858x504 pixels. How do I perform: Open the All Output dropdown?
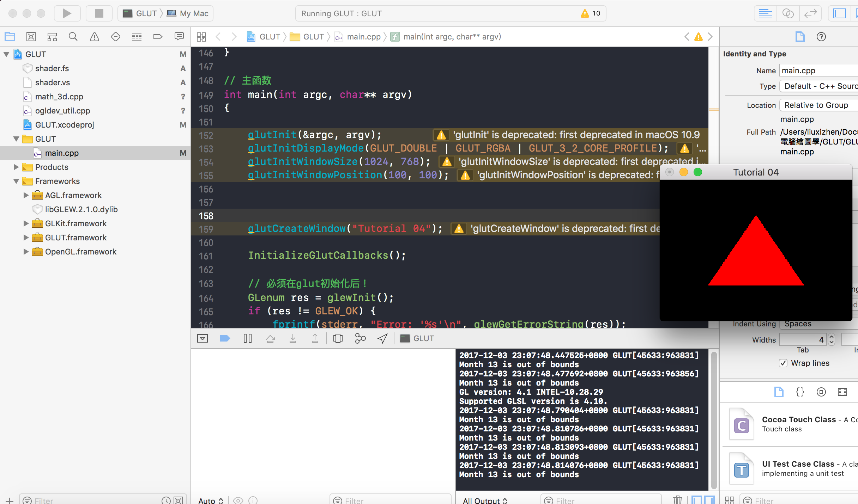[x=485, y=500]
